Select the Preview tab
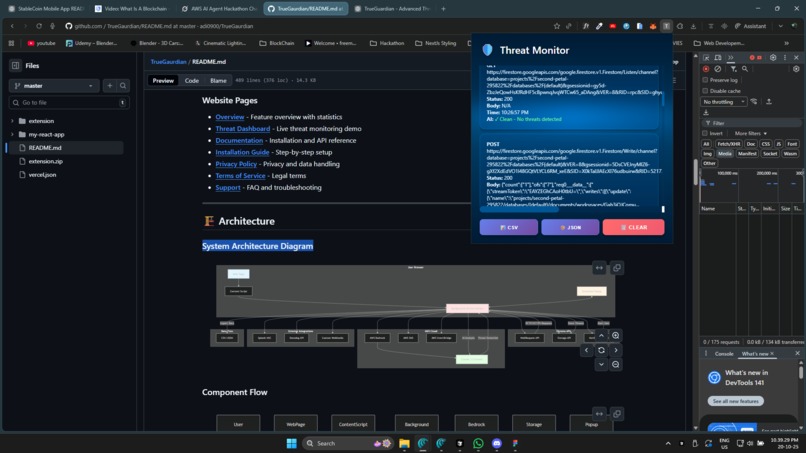The height and width of the screenshot is (453, 806). click(x=163, y=80)
